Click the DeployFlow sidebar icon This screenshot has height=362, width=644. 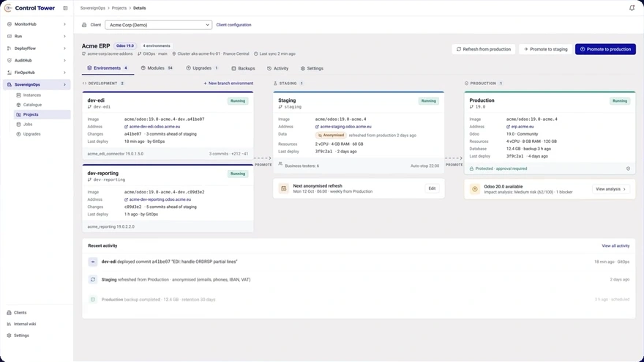10,48
